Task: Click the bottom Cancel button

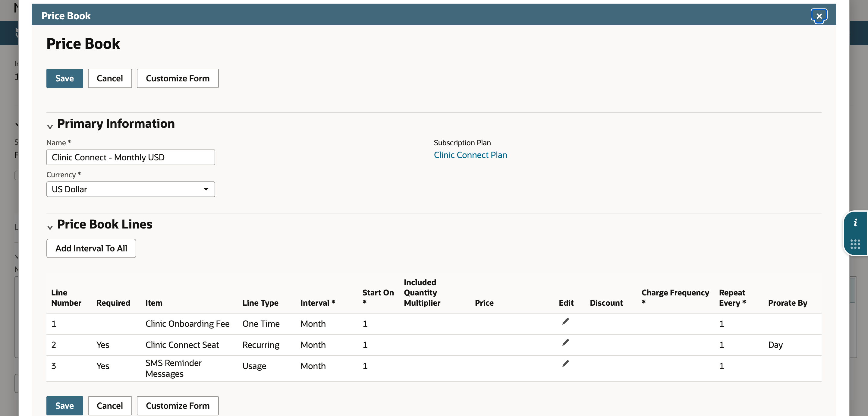Action: pos(110,405)
